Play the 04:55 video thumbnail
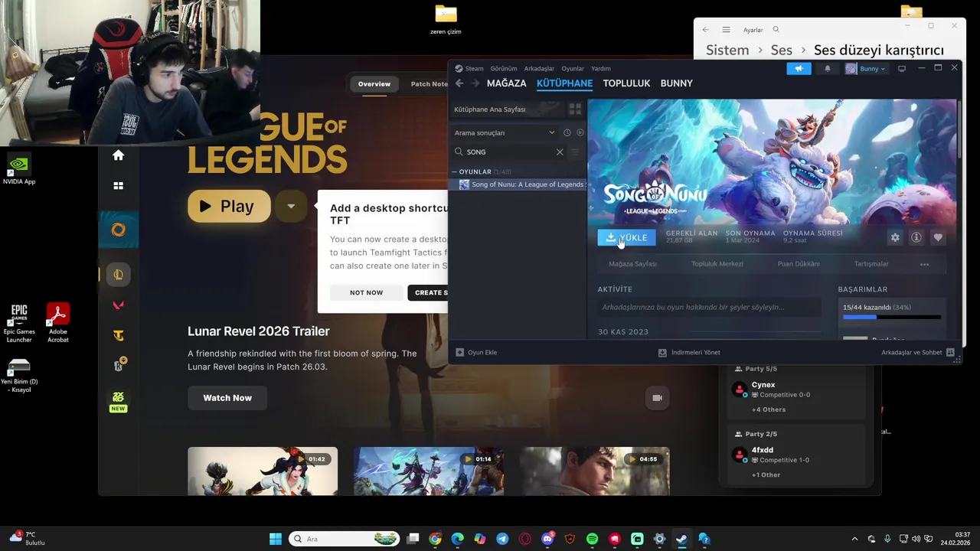Viewport: 980px width, 551px height. (x=595, y=471)
